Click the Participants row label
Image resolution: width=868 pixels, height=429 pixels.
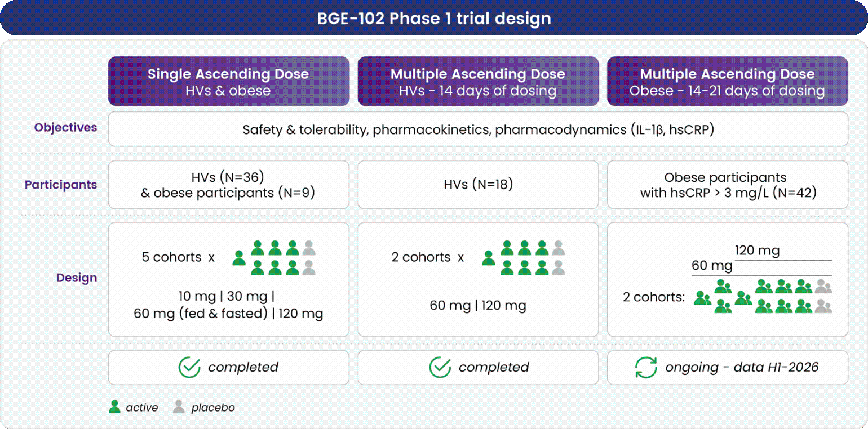coord(61,185)
